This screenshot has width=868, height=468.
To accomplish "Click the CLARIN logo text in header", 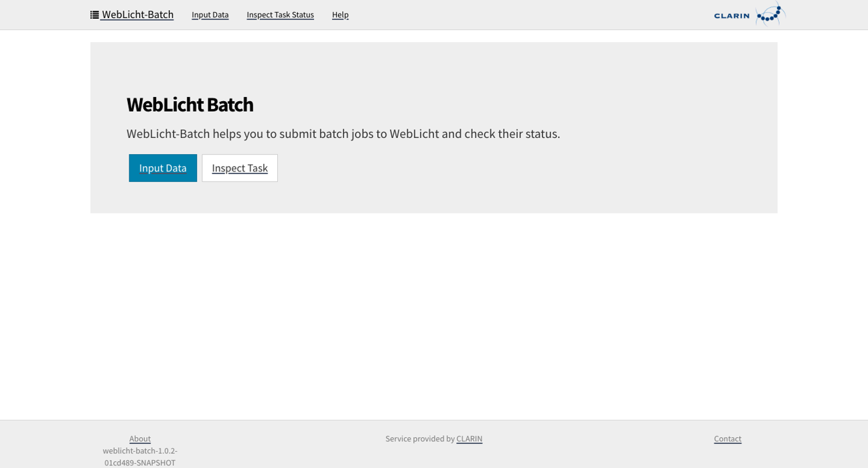I will 731,15.
